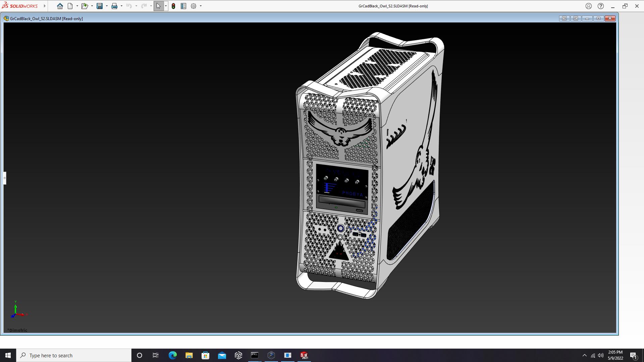The width and height of the screenshot is (644, 362).
Task: Create a new document with the New icon
Action: click(70, 6)
